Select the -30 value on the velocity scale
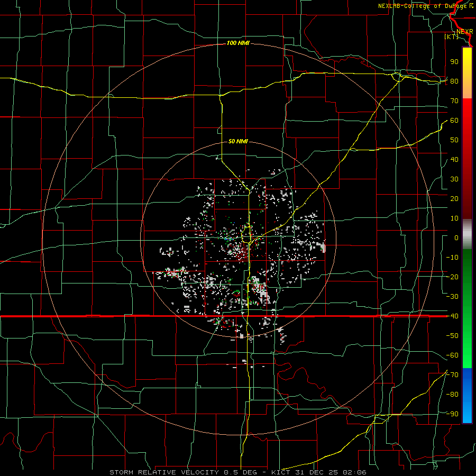 click(x=452, y=297)
